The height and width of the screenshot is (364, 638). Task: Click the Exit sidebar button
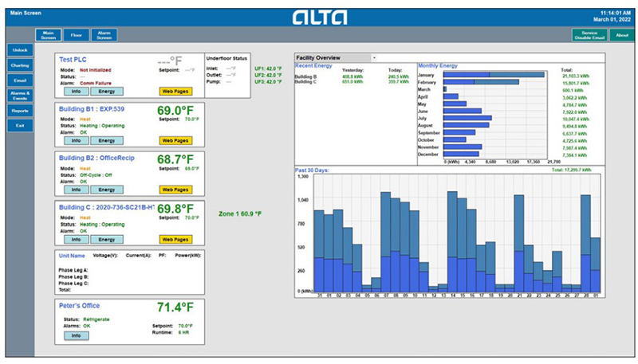[x=20, y=126]
